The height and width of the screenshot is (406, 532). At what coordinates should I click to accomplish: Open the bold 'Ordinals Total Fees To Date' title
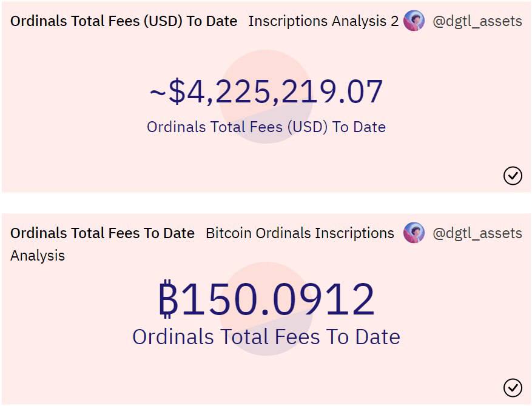103,233
